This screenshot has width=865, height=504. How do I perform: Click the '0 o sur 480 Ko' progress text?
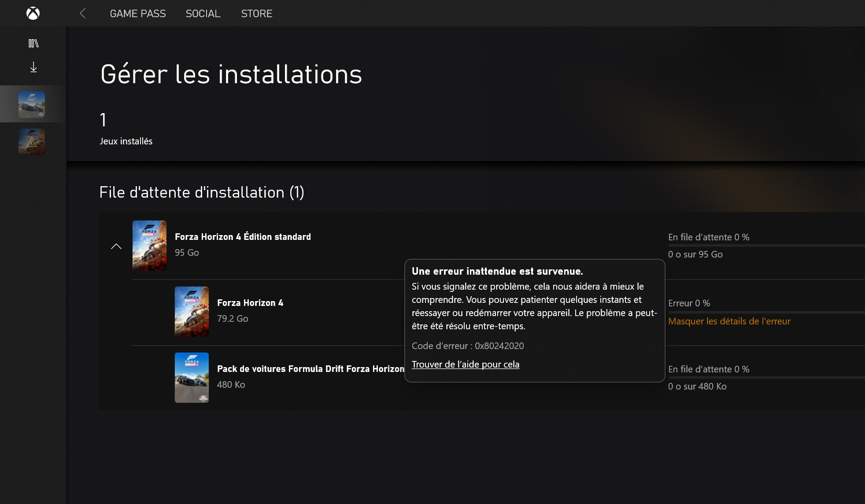[697, 386]
